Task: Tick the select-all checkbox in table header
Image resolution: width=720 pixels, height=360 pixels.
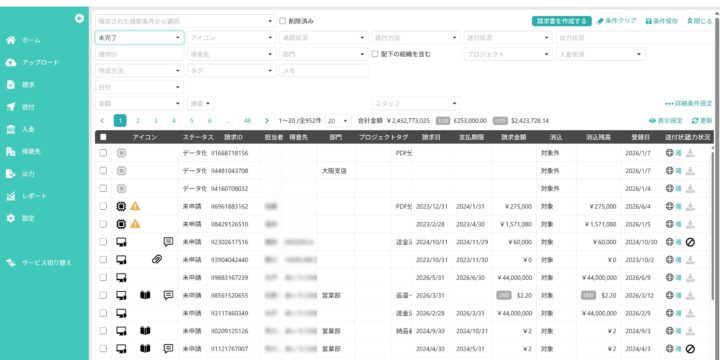Action: tap(103, 137)
